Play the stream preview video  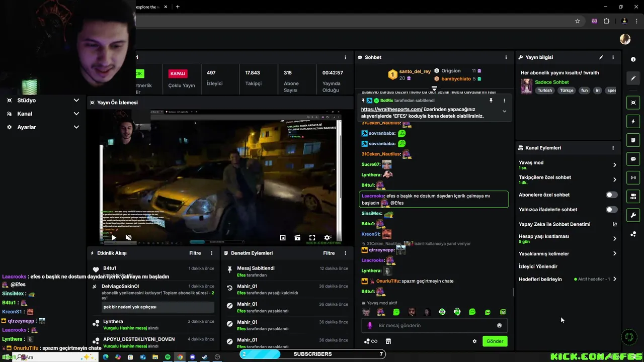click(x=114, y=238)
